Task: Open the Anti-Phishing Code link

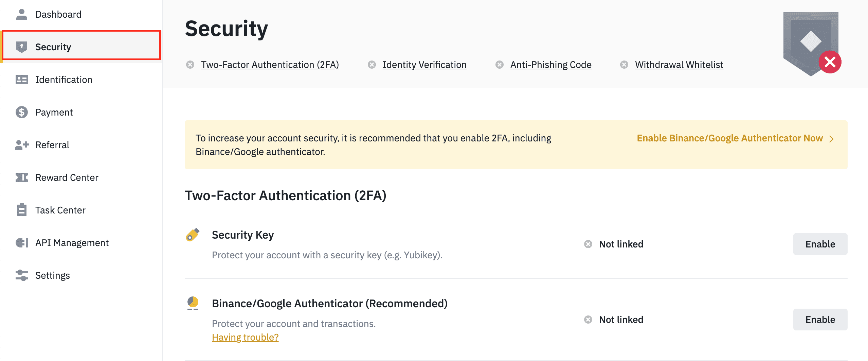Action: pos(550,65)
